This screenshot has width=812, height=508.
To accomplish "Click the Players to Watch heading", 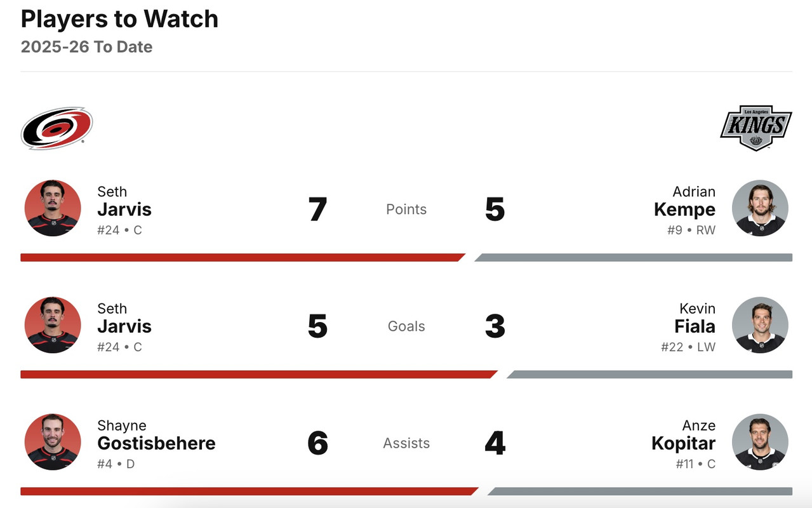I will pyautogui.click(x=119, y=19).
